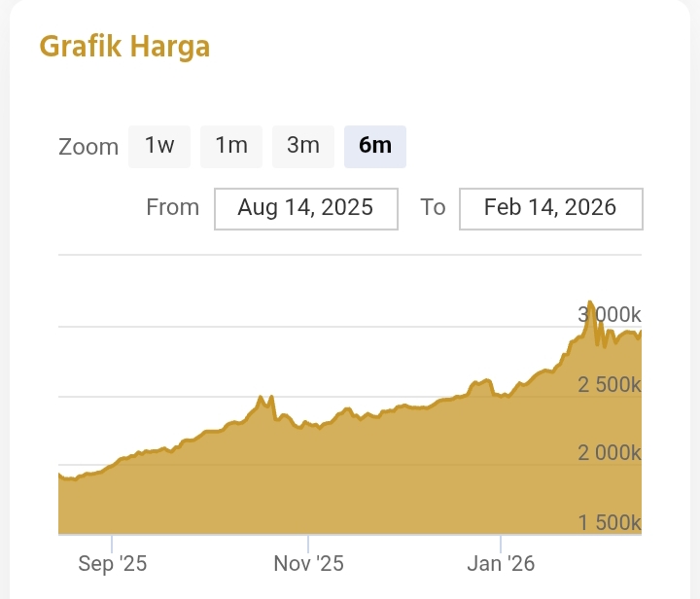Choose the 6m zoom option
Viewport: 700px width, 599px height.
(x=375, y=147)
